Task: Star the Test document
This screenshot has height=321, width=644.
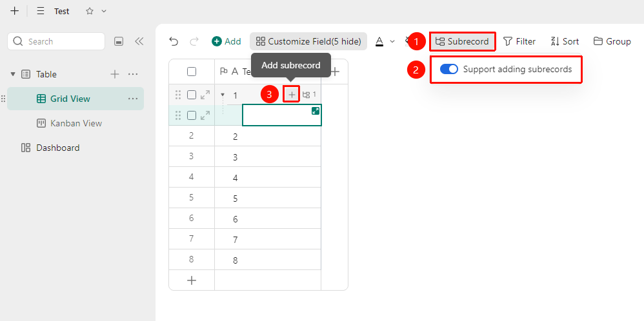Action: tap(90, 11)
